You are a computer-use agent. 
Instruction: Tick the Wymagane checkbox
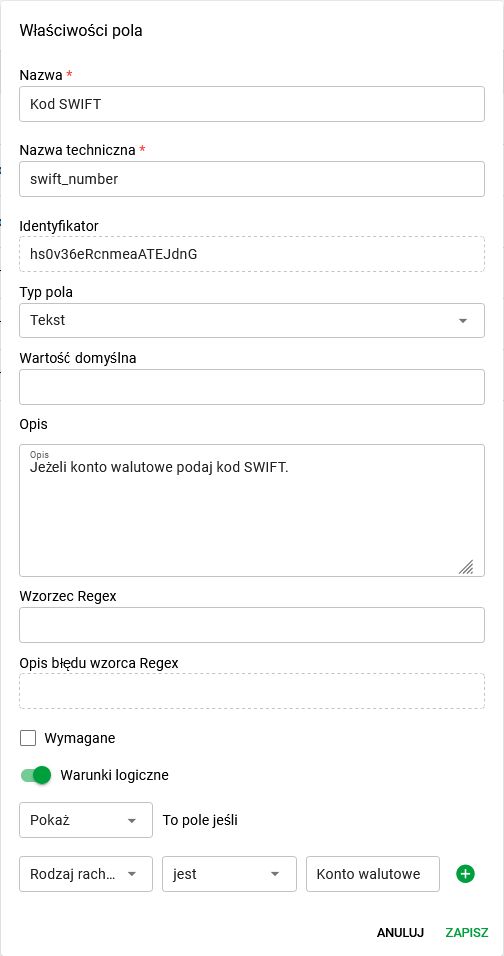coord(28,738)
